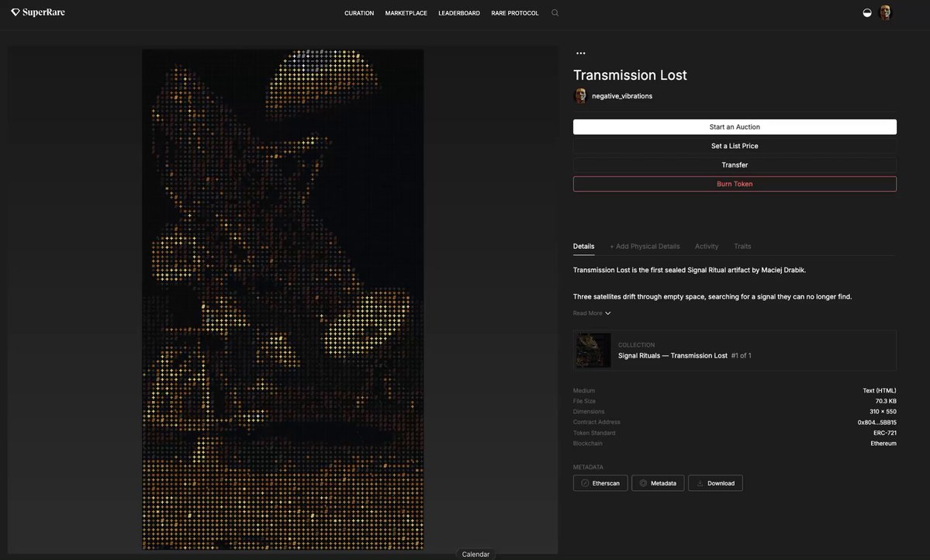
Task: Click the 310 × 550 dimensions value
Action: (883, 412)
